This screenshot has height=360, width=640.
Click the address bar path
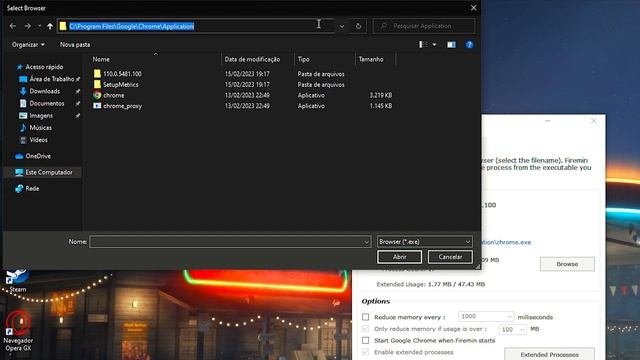pyautogui.click(x=131, y=26)
